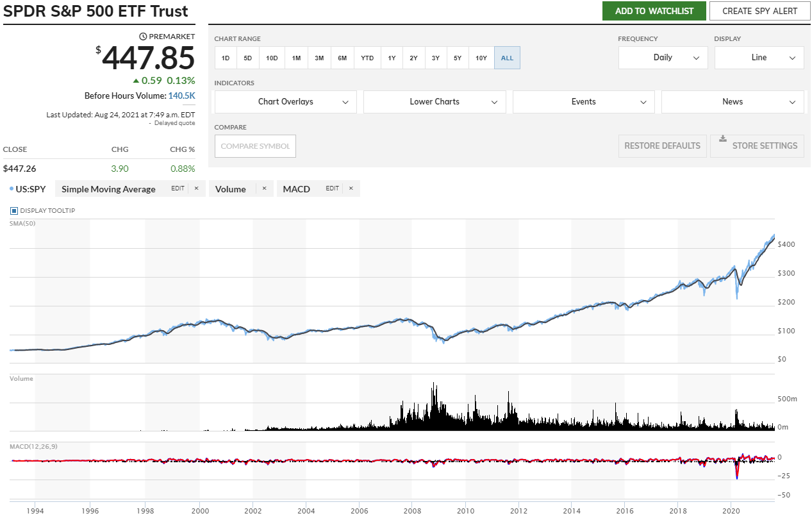Select the 10D chart range
This screenshot has height=518, width=812.
click(x=272, y=58)
